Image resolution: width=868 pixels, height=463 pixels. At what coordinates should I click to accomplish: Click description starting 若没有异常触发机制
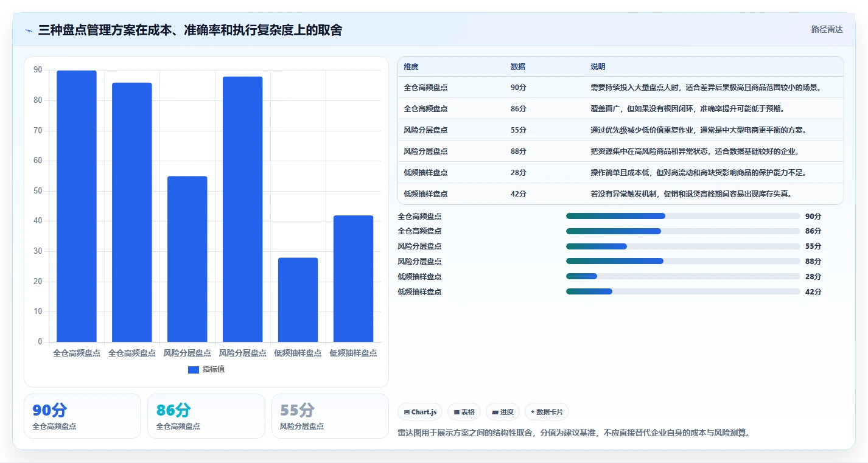[691, 194]
